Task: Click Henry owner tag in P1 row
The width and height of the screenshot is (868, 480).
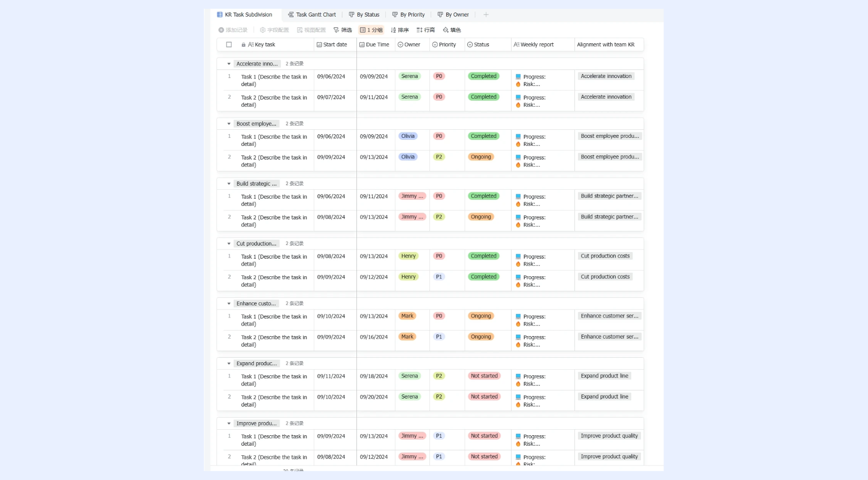Action: (408, 277)
